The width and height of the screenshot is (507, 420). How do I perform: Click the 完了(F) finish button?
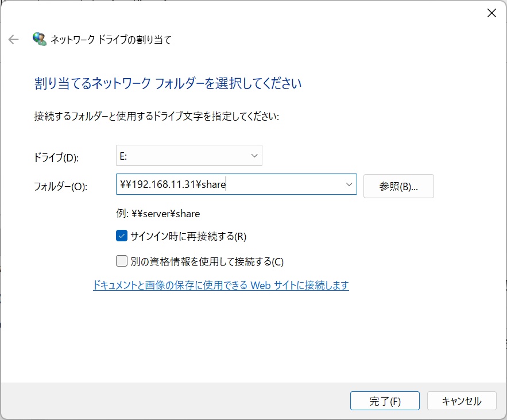tap(385, 401)
